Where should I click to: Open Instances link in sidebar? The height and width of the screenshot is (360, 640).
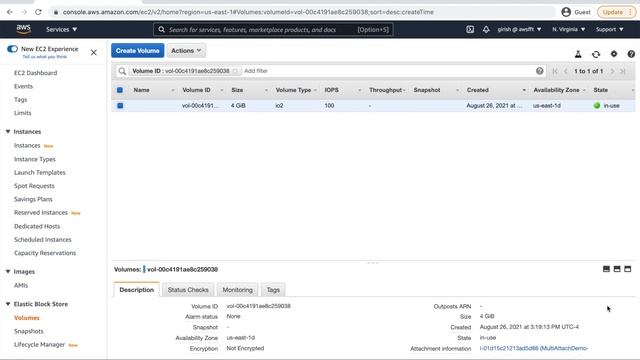pyautogui.click(x=27, y=145)
